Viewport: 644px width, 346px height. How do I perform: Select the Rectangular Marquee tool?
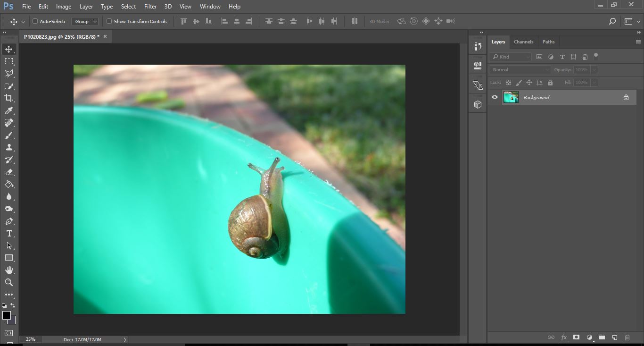[x=9, y=61]
